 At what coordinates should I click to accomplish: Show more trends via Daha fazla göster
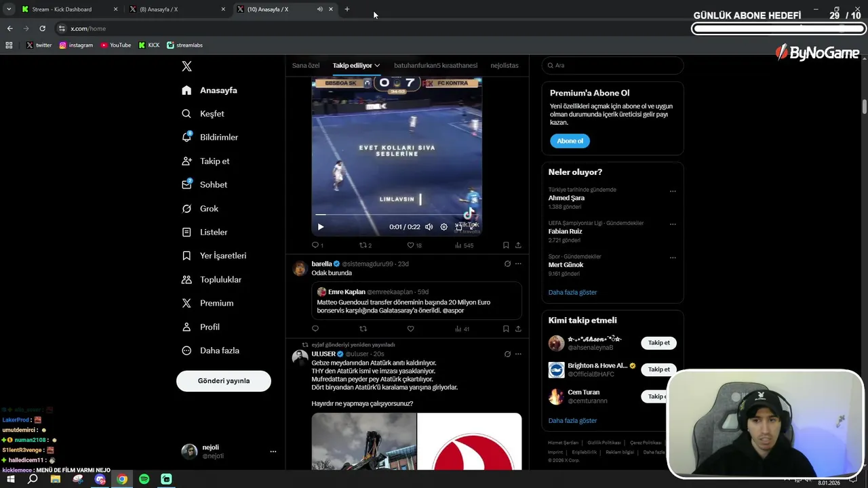click(x=573, y=292)
